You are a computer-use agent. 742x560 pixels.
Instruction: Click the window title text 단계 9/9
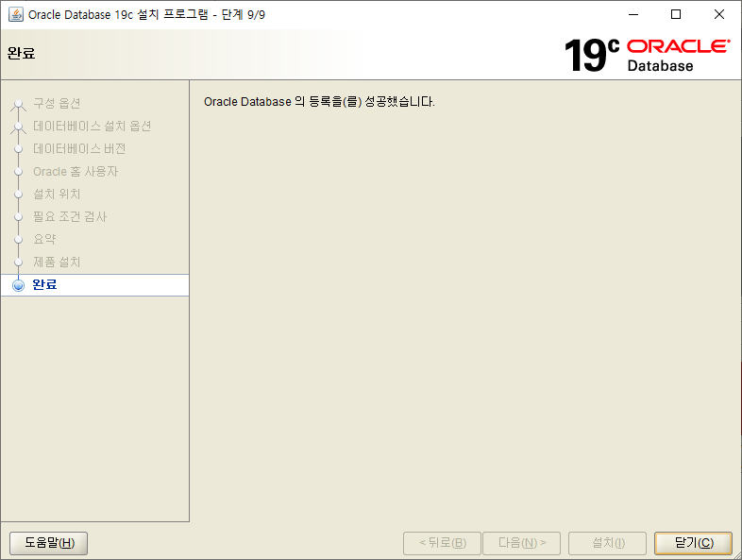coord(244,15)
